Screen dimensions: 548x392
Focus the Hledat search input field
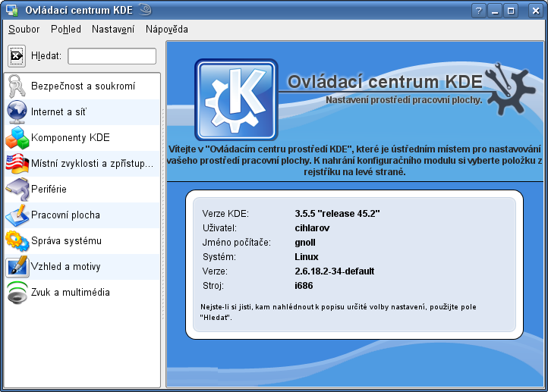(112, 56)
